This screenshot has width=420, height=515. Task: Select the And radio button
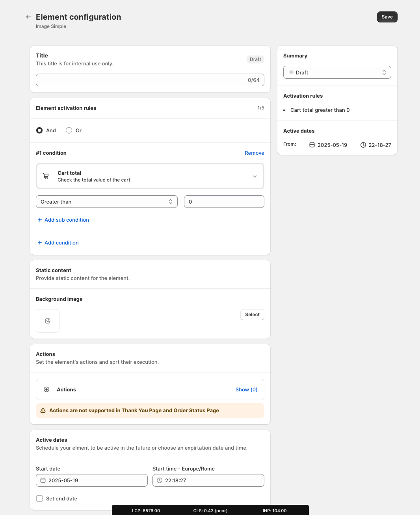[x=39, y=130]
